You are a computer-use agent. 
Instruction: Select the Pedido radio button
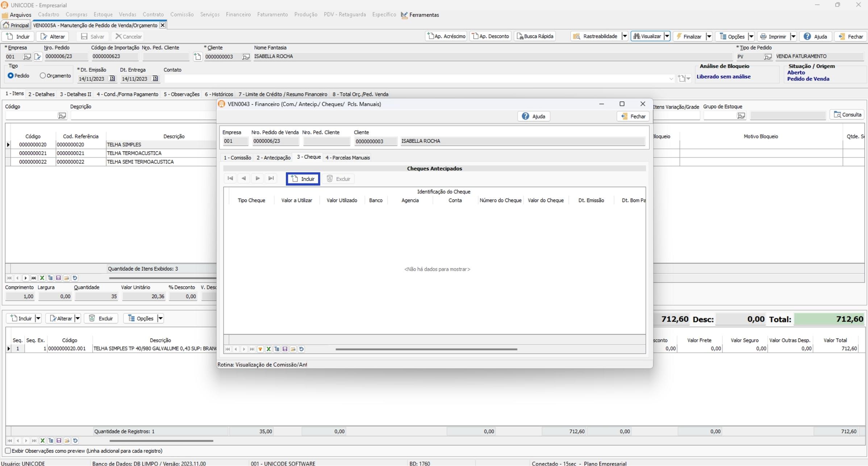pyautogui.click(x=11, y=76)
